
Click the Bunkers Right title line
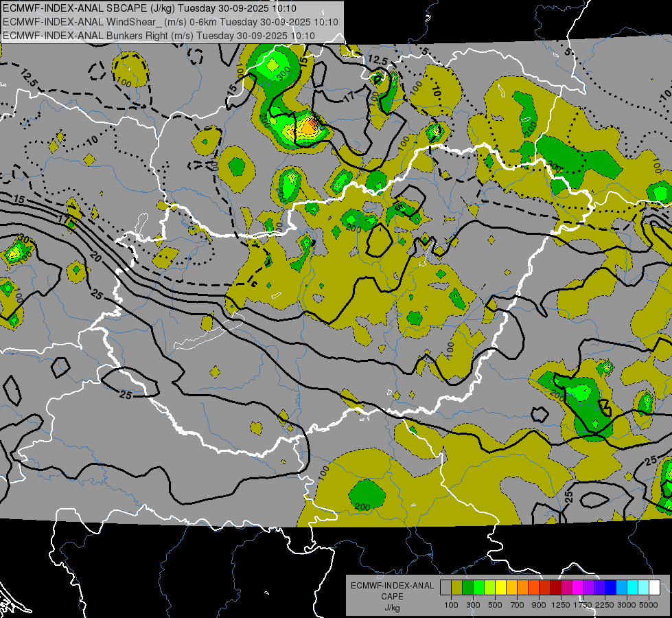click(159, 36)
